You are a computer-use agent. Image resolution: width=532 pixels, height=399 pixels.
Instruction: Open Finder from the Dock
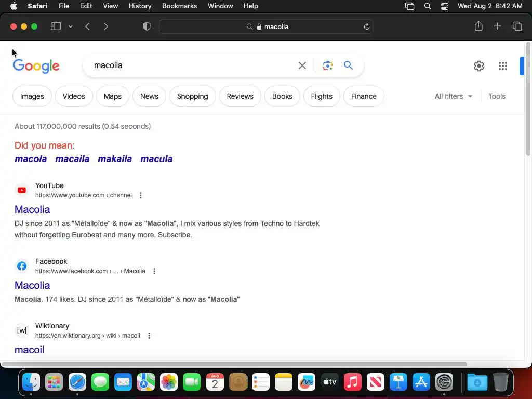[x=31, y=382]
